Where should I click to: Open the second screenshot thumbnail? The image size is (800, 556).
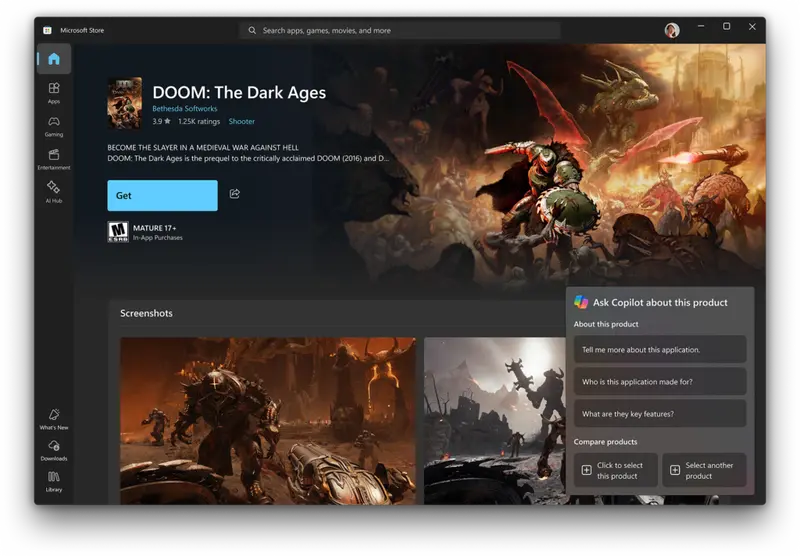(x=494, y=421)
